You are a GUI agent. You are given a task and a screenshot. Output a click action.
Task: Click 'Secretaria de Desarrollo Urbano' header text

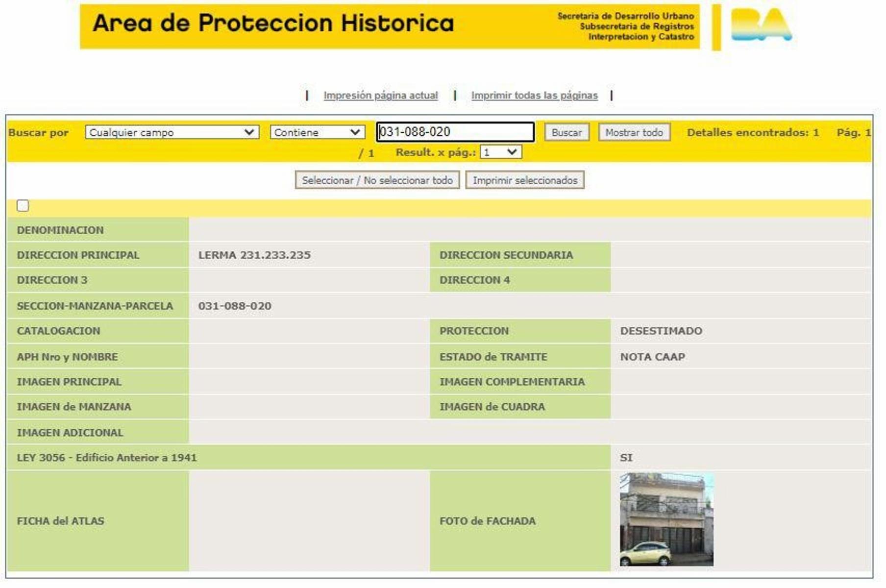[626, 16]
